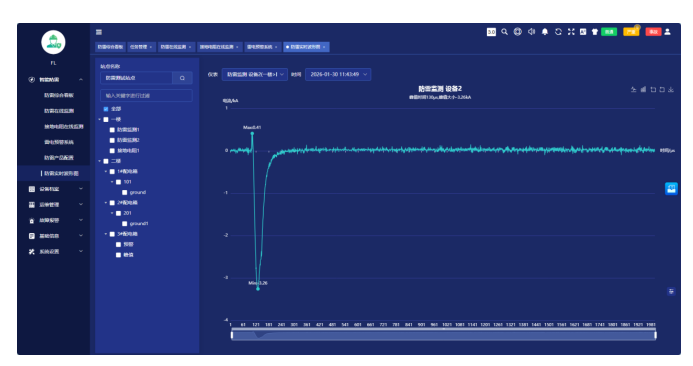Collapse the 3#配电箱 tree node arrow
Screen dimensions: 693x366
[106, 234]
